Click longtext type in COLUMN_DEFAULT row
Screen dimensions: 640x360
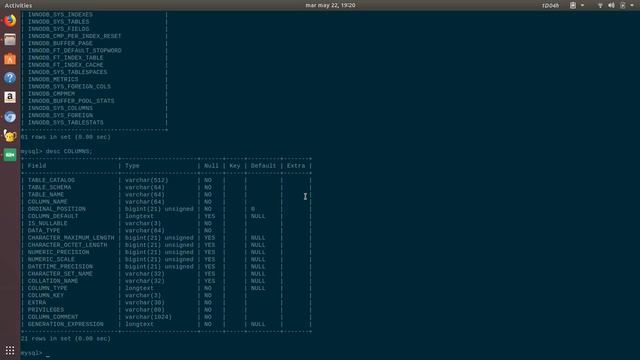coord(140,216)
